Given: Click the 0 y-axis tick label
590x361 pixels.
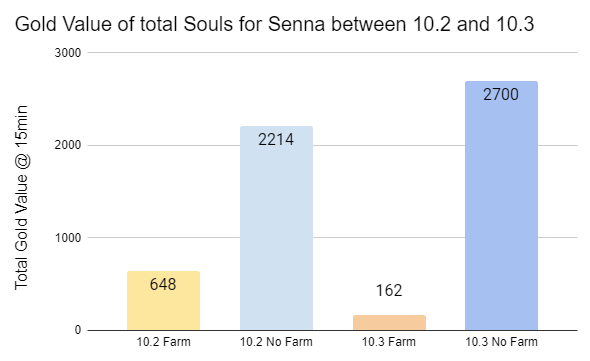Looking at the screenshot, I should 78,330.
